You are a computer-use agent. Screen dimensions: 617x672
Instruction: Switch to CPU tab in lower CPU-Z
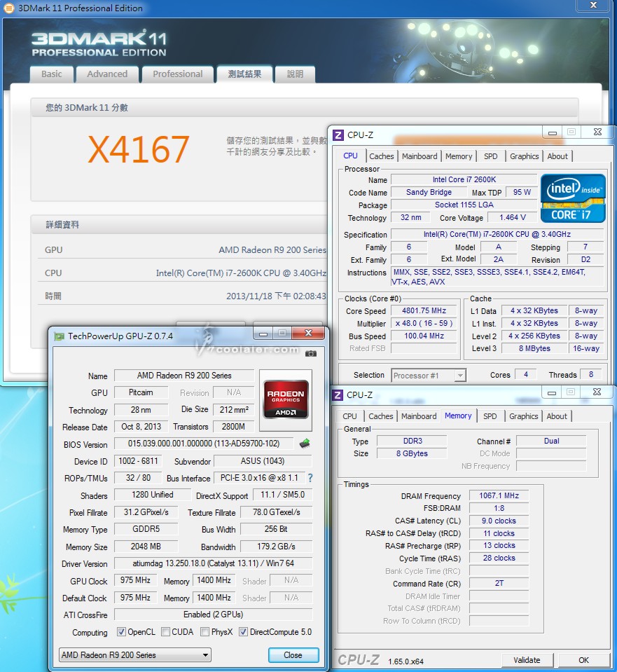(349, 416)
